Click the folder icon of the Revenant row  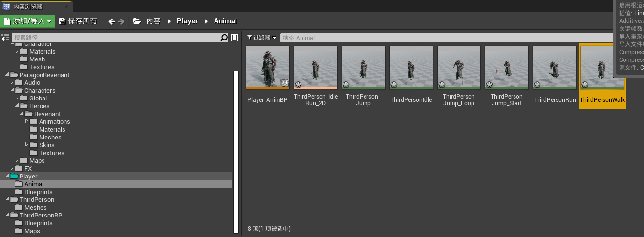pyautogui.click(x=28, y=114)
